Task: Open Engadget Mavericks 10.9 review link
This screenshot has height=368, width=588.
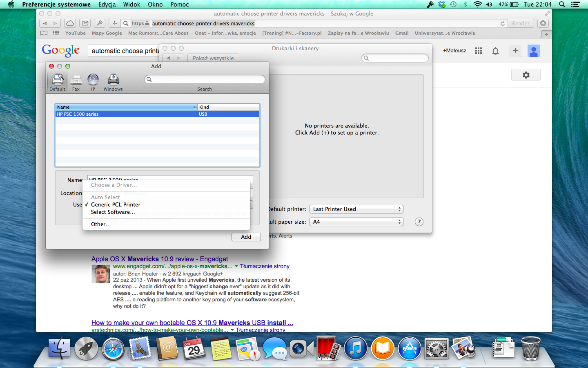Action: tap(160, 259)
